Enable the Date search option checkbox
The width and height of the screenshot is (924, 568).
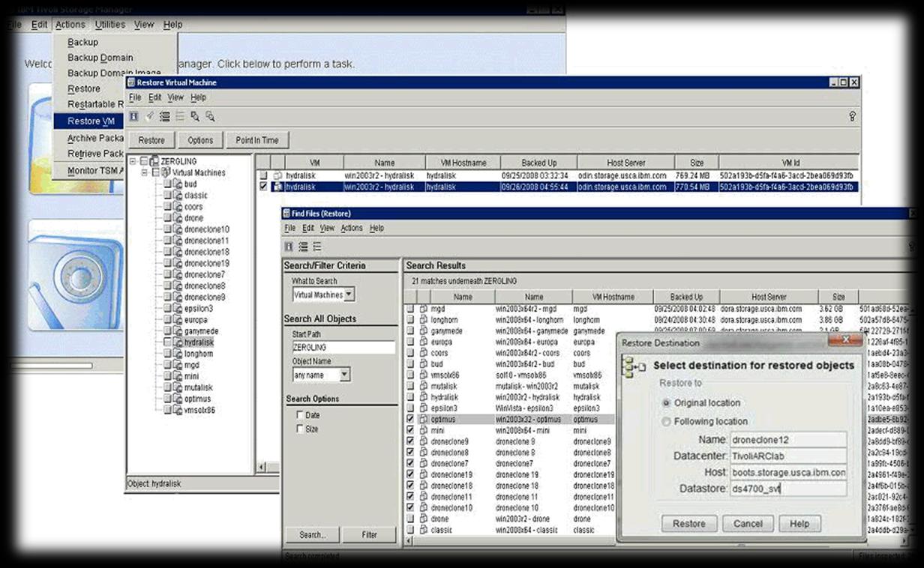pyautogui.click(x=300, y=415)
